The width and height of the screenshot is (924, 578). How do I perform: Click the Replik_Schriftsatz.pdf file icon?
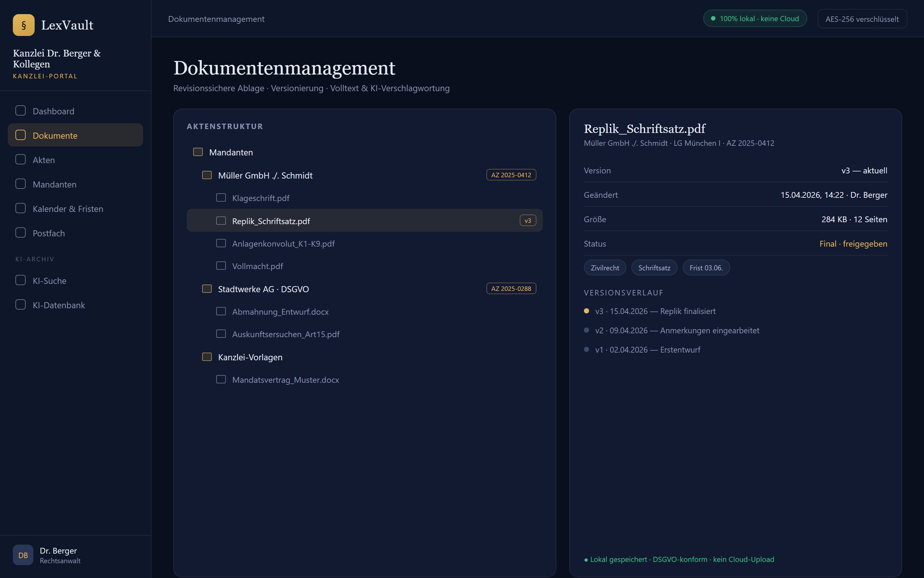click(x=221, y=221)
